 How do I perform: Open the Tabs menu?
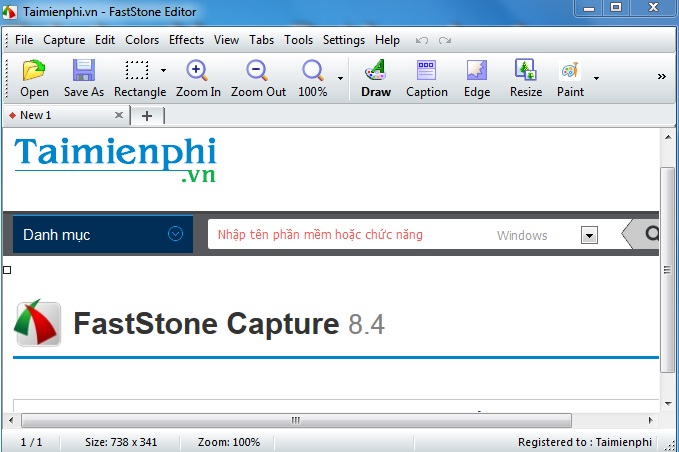click(x=262, y=40)
